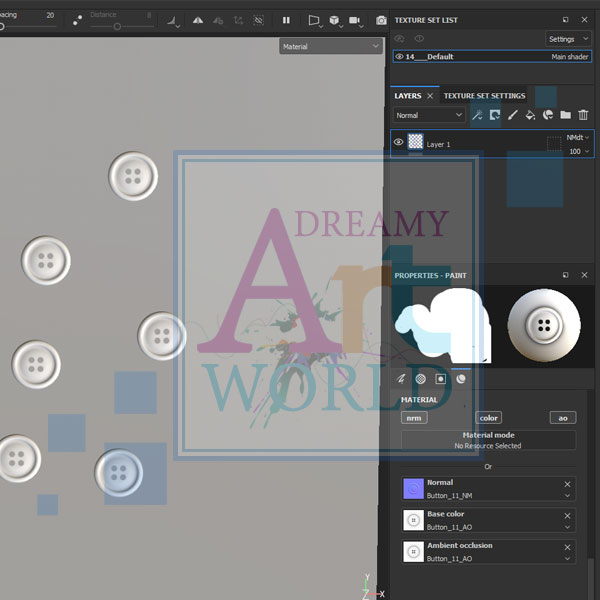Remove the Button_11_NM normal map
Image resolution: width=600 pixels, height=600 pixels.
click(x=567, y=484)
